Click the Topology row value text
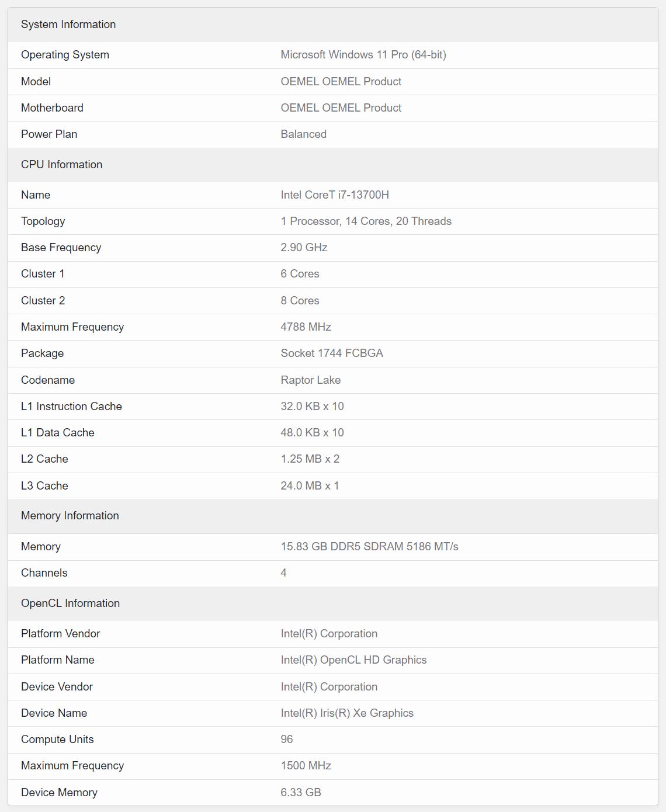The height and width of the screenshot is (812, 666). [x=366, y=221]
